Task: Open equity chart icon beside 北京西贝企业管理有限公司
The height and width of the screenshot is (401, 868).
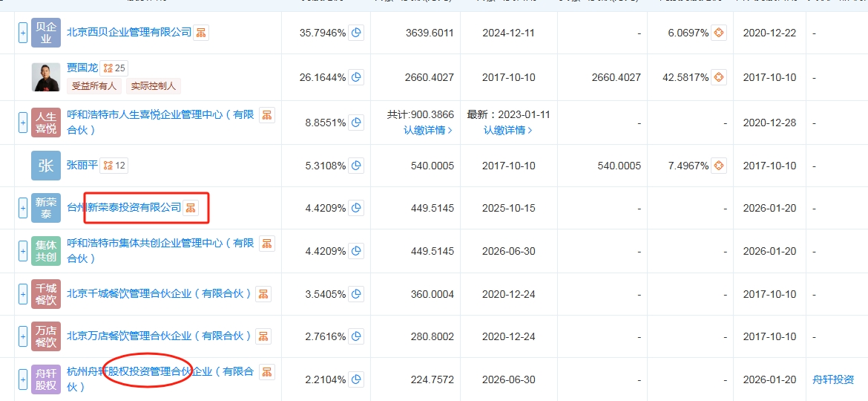Action: [201, 33]
